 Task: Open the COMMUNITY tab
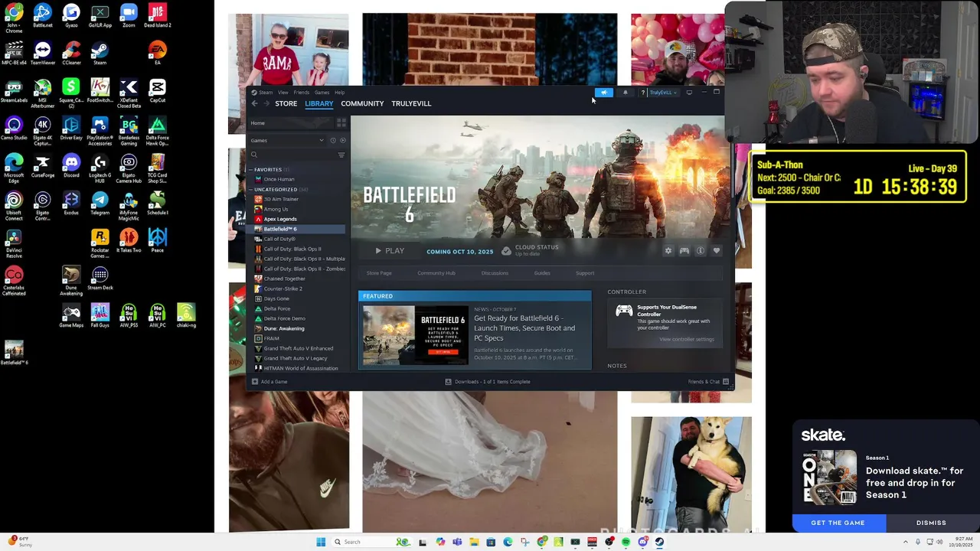click(x=362, y=103)
